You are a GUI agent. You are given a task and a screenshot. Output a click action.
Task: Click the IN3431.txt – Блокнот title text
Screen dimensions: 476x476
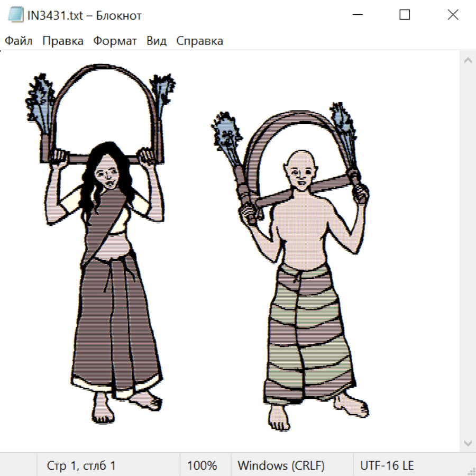pos(85,16)
